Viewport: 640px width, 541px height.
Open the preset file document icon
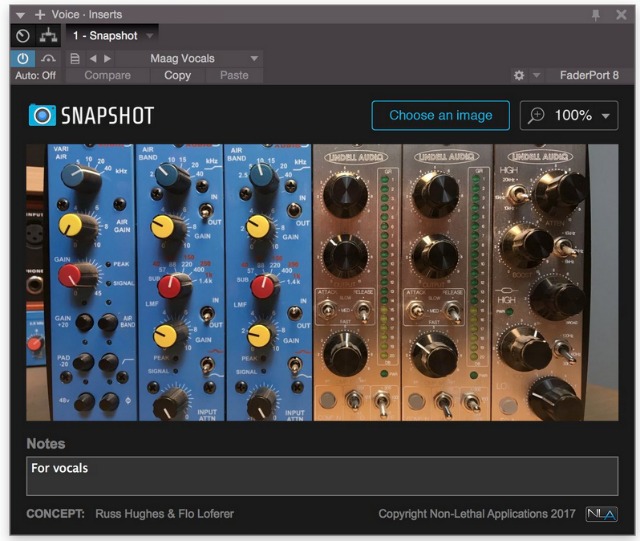[75, 59]
